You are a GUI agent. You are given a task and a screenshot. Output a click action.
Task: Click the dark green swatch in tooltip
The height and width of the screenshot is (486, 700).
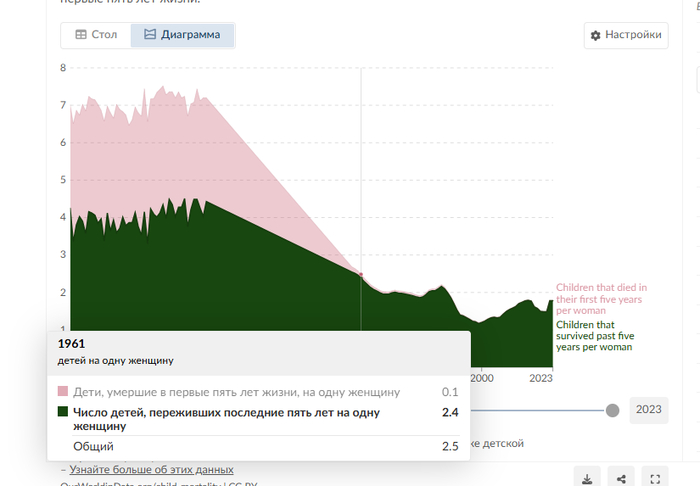tap(63, 411)
